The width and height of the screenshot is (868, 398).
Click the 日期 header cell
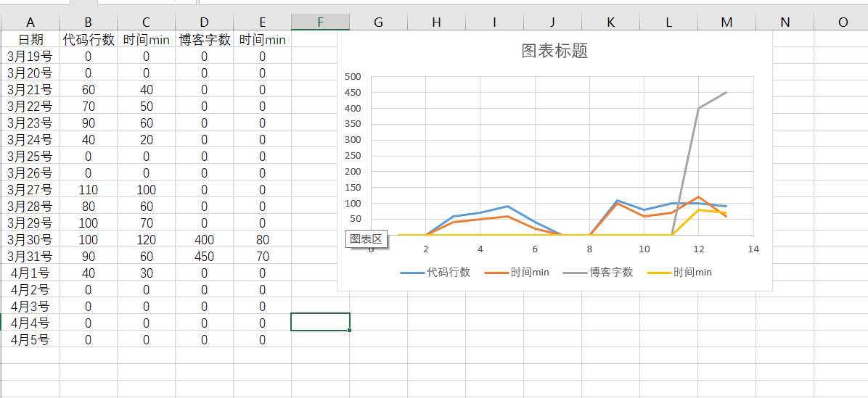coord(30,39)
